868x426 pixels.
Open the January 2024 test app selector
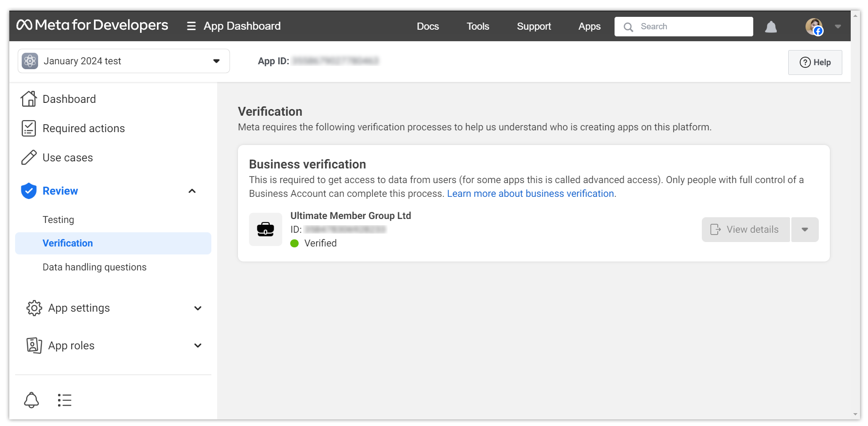pos(124,61)
